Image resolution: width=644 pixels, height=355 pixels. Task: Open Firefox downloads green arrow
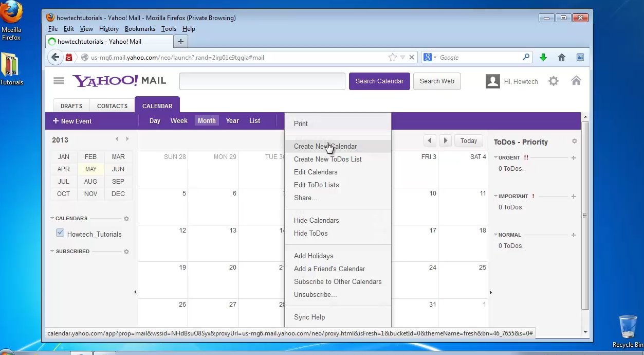pyautogui.click(x=543, y=57)
